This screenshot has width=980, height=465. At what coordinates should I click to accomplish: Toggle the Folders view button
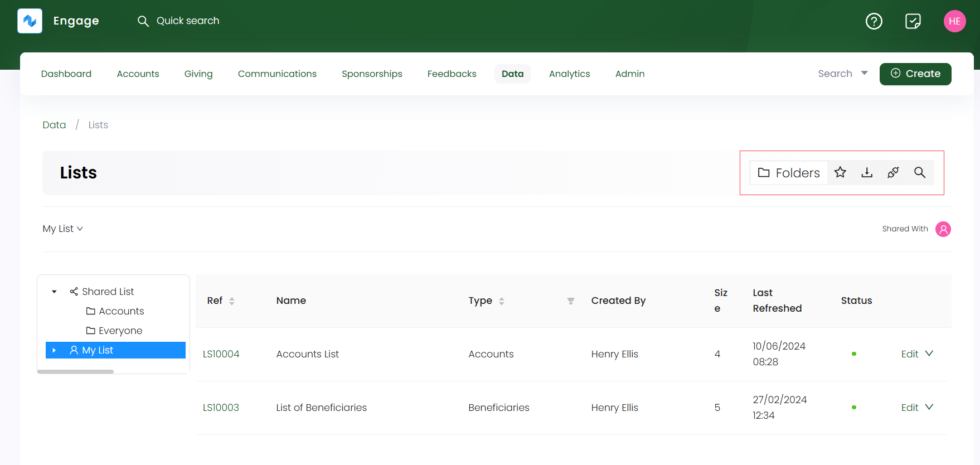tap(789, 173)
